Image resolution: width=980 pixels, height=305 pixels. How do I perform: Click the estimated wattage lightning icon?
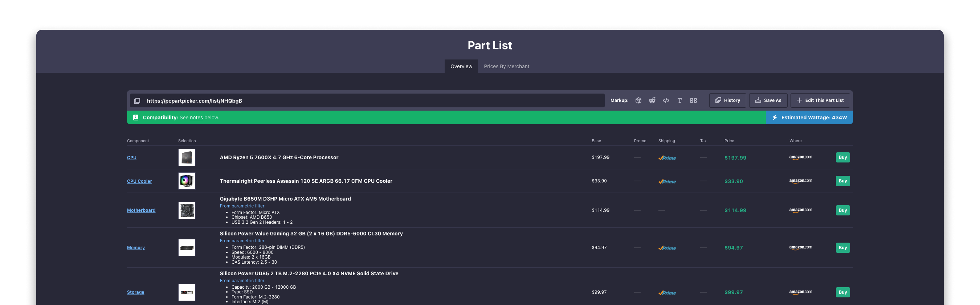pos(775,118)
